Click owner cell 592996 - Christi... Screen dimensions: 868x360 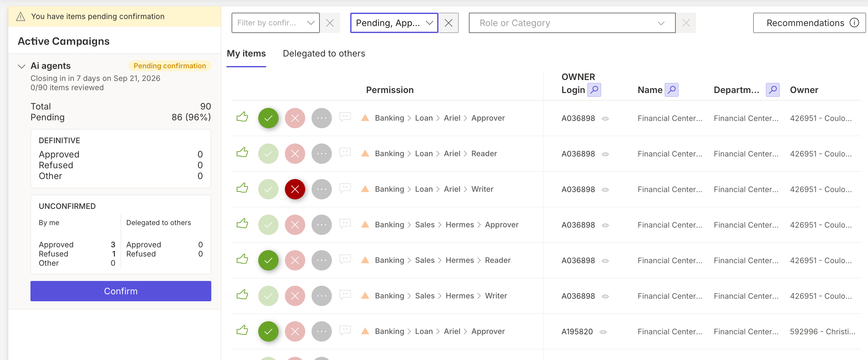click(823, 331)
